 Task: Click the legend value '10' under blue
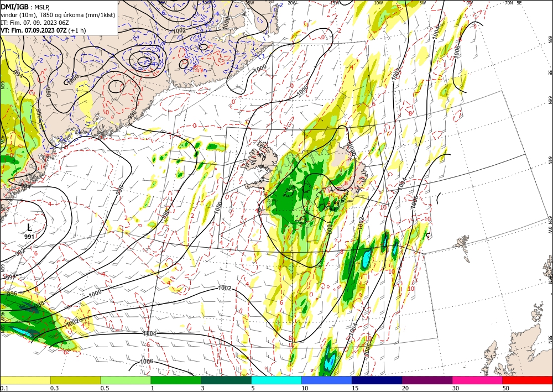pyautogui.click(x=305, y=388)
